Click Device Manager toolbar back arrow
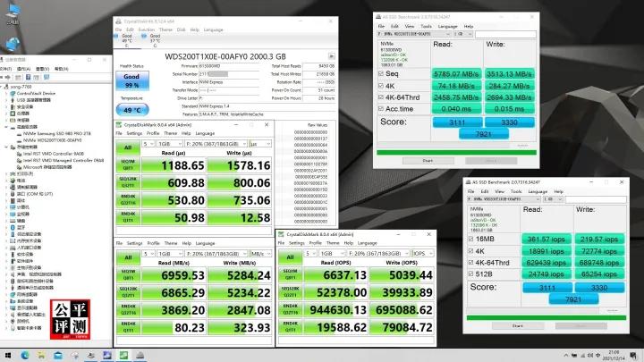This screenshot has width=644, height=362. point(3,77)
